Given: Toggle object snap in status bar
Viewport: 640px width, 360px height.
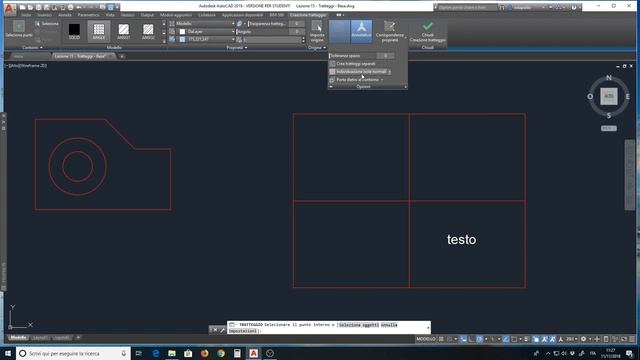Looking at the screenshot, I should [514, 339].
